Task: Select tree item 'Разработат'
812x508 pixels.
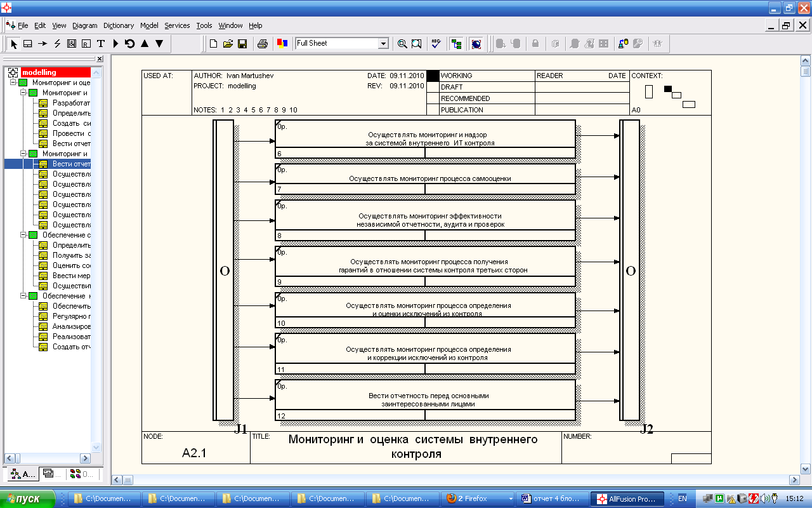Action: [71, 103]
